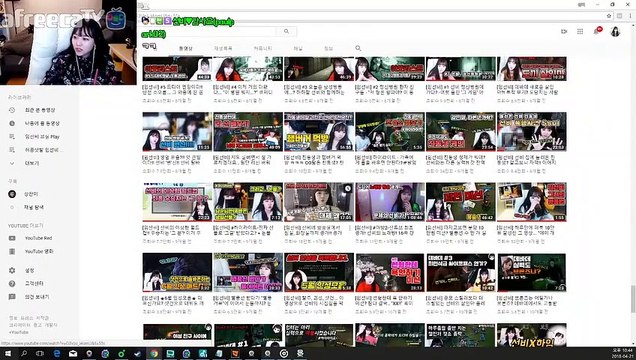Open the 임선비 요일 Play playlist

pyautogui.click(x=42, y=137)
